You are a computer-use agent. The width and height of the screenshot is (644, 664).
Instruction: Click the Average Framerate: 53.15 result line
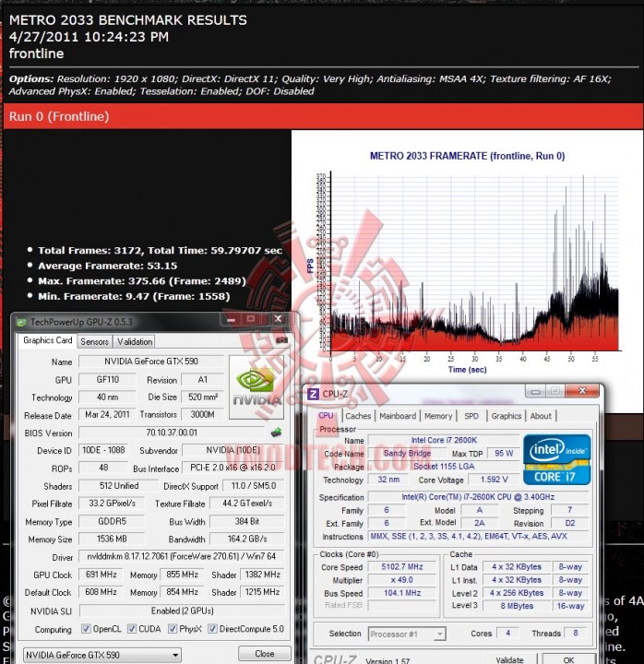point(108,266)
